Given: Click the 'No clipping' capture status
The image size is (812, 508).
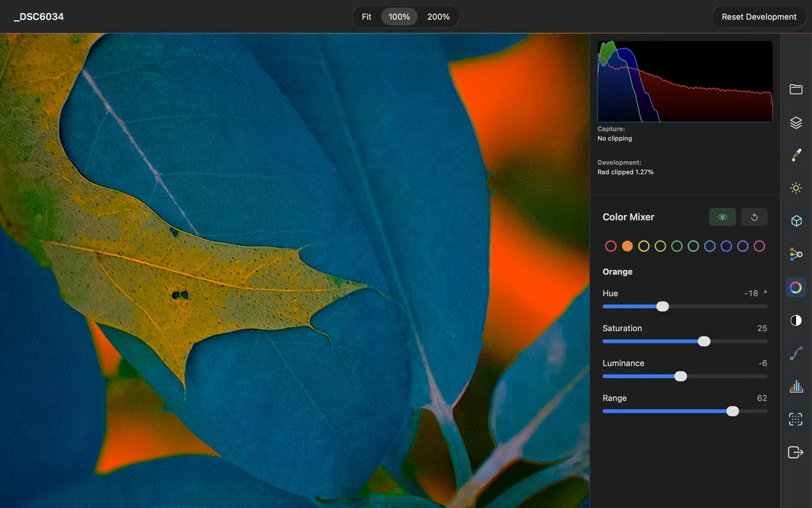Looking at the screenshot, I should 615,138.
